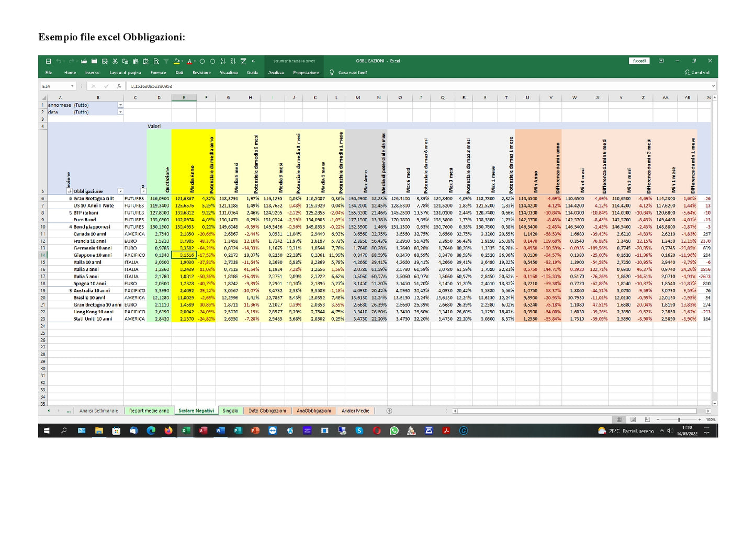Viewport: 756px width, 534px height.
Task: Select the Date Obbligazioni sheet tab
Action: [267, 411]
